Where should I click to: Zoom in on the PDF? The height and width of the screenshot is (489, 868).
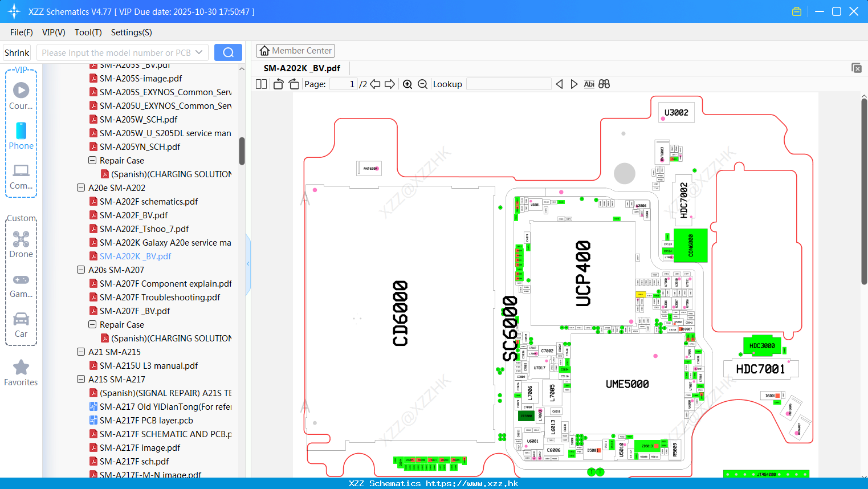pos(407,84)
